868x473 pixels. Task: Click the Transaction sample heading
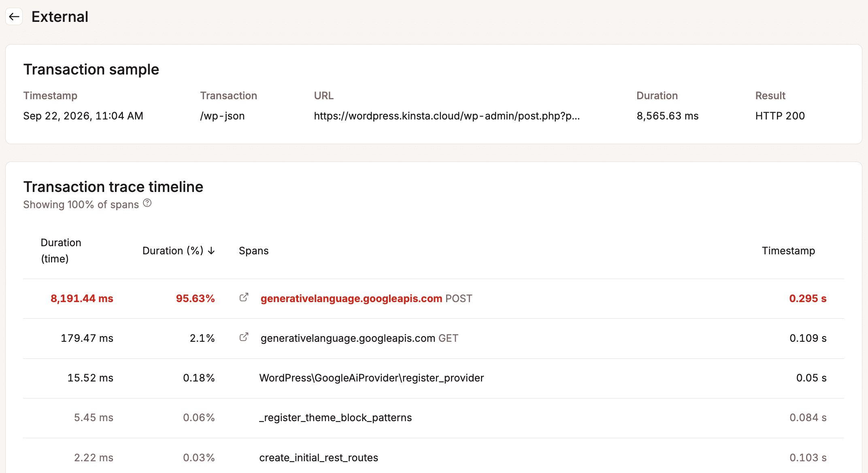[x=91, y=69]
